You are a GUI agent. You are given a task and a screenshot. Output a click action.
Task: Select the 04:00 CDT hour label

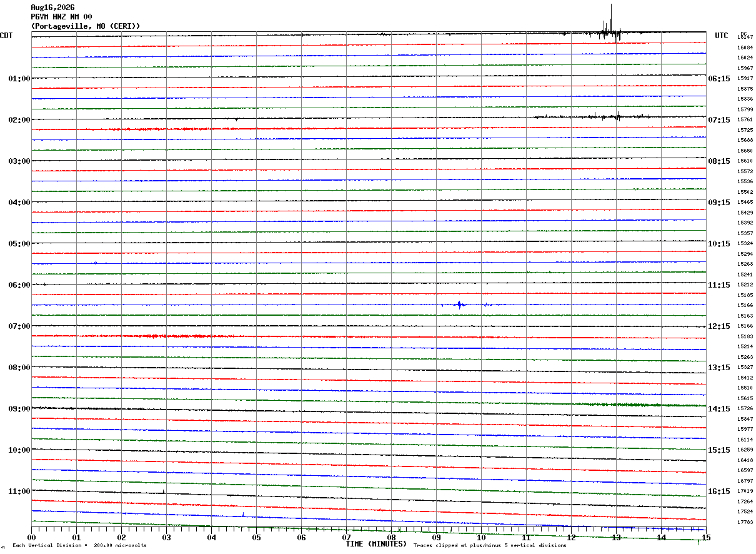point(19,203)
